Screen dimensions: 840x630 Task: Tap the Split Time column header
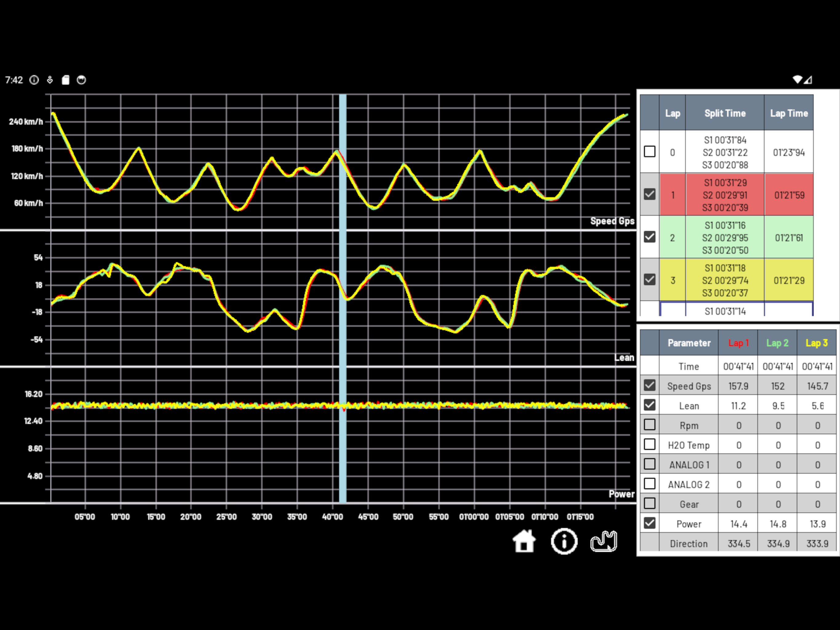click(x=725, y=113)
